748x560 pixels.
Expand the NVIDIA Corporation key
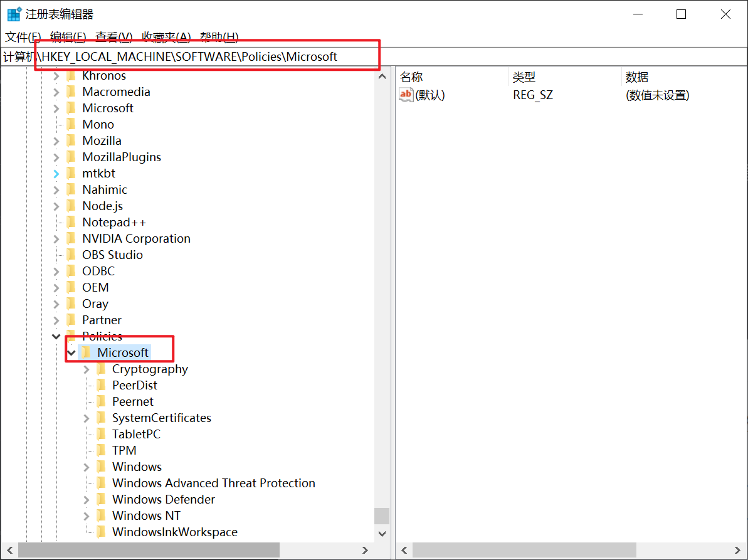click(56, 239)
